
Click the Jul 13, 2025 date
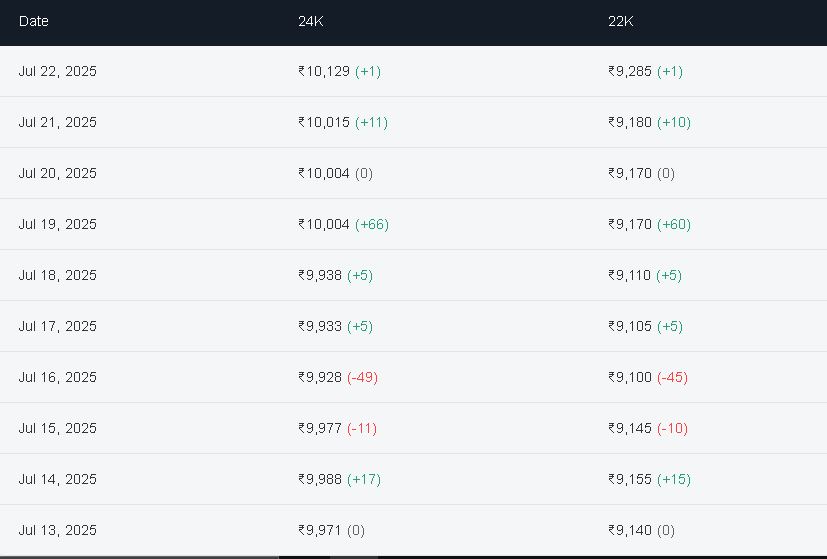point(57,531)
